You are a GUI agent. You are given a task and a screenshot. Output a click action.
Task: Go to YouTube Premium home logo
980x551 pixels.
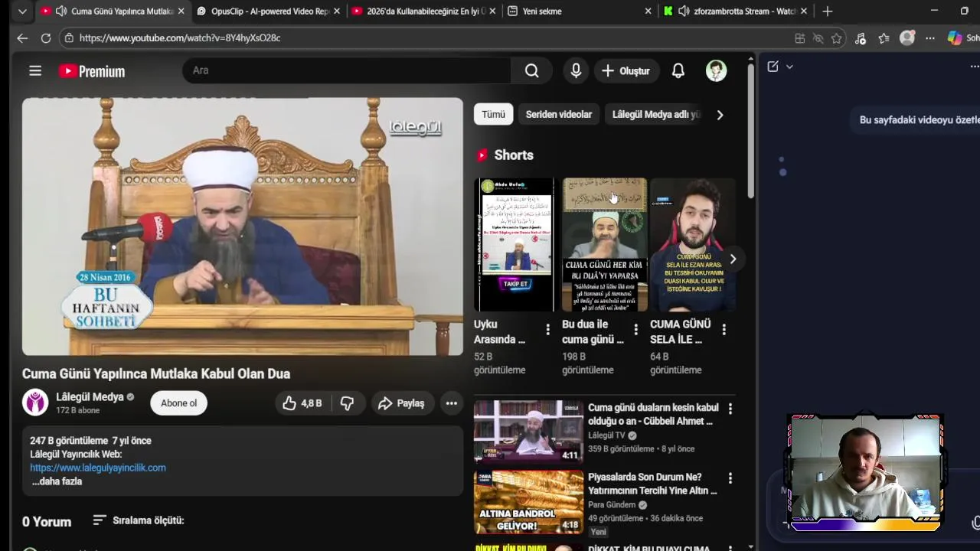pyautogui.click(x=92, y=71)
